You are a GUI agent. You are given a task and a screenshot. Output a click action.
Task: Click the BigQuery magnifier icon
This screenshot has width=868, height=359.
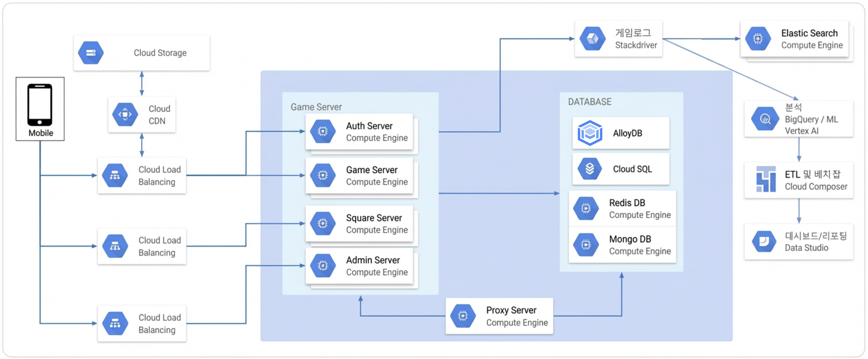tap(765, 119)
